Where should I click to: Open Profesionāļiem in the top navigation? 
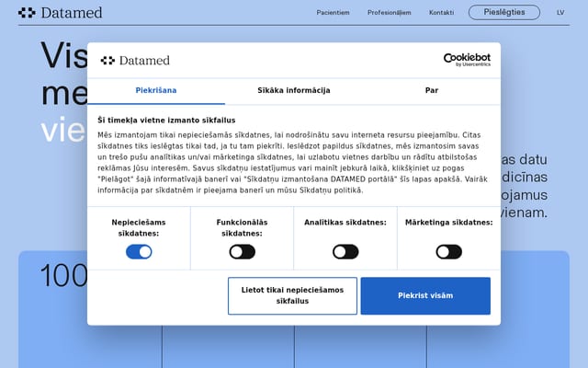pos(390,13)
